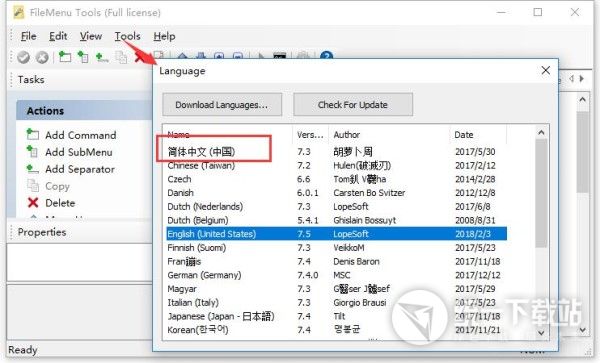Click the Copy toolbar icon
Viewport: 600px width, 363px height.
click(121, 57)
